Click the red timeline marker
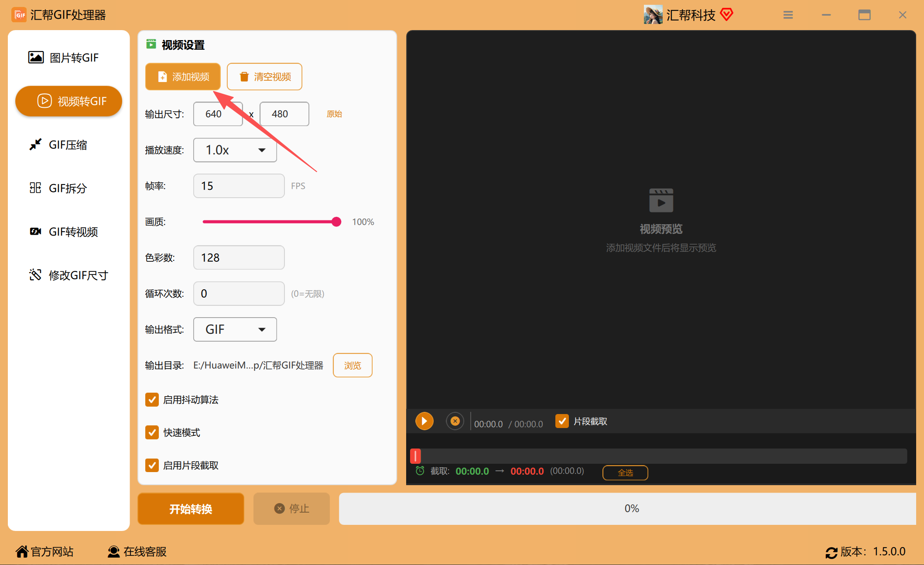The image size is (924, 565). pos(415,456)
